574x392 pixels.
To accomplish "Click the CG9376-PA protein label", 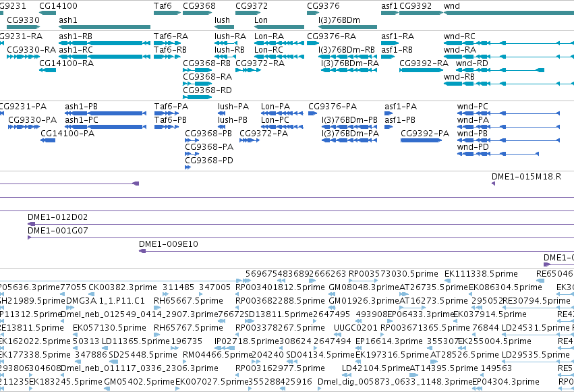I will coord(333,107).
